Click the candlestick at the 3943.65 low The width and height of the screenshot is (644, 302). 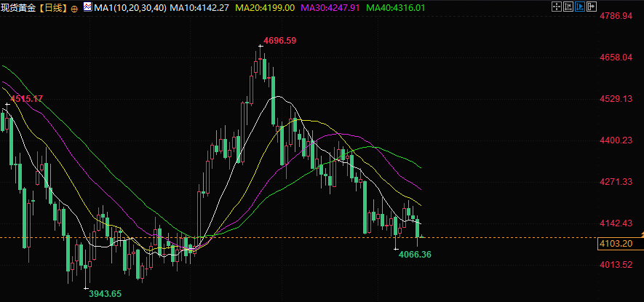tap(85, 267)
